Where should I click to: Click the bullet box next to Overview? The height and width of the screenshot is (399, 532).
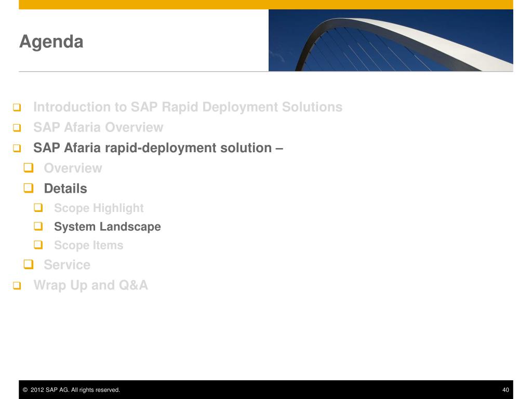29,168
